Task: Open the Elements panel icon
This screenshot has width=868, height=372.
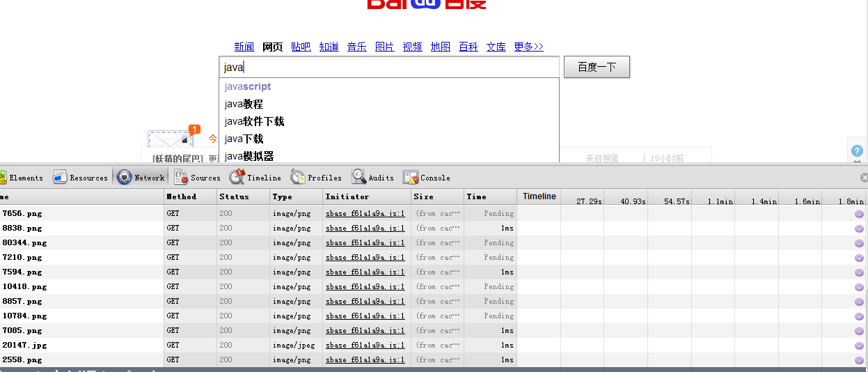Action: (3, 177)
